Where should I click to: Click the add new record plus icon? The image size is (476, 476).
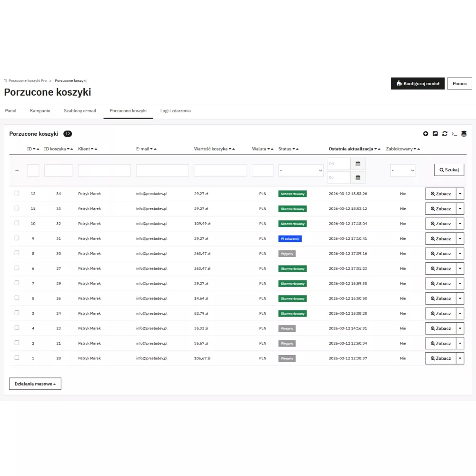point(426,134)
